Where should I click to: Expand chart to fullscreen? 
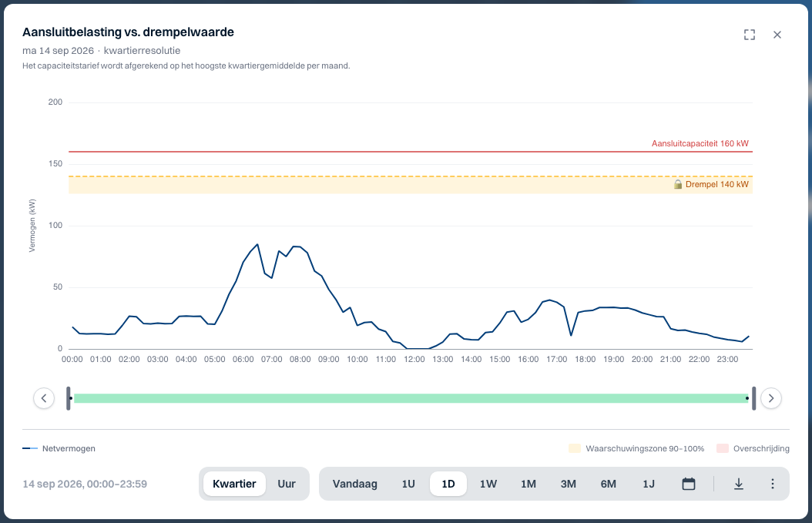750,35
